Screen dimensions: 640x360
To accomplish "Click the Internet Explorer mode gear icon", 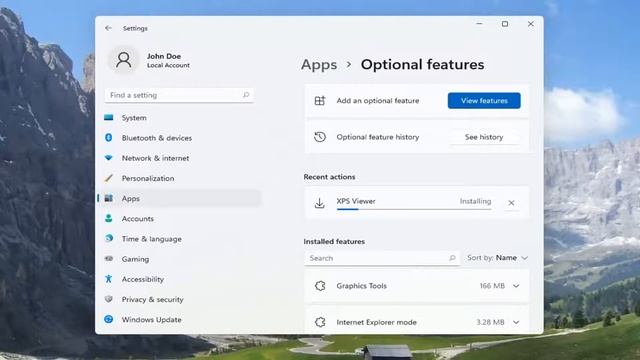I will click(x=320, y=322).
